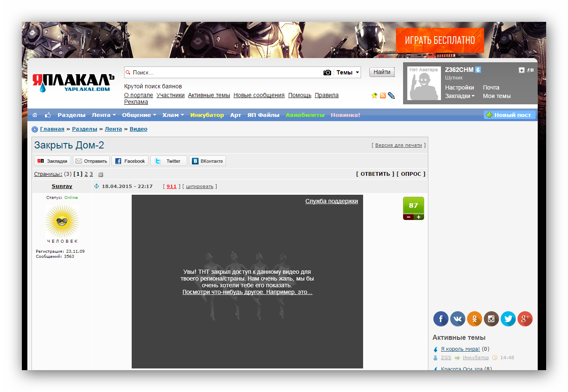
Task: Go to Видео in the breadcrumb
Action: 138,129
